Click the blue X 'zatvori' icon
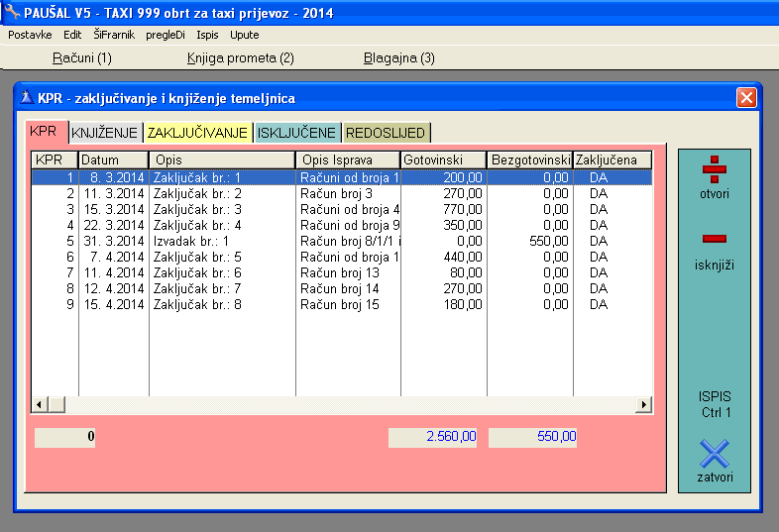The height and width of the screenshot is (532, 779). 714,455
